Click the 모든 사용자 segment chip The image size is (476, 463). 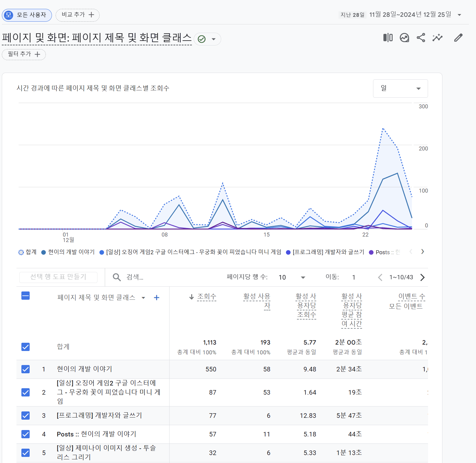(27, 15)
